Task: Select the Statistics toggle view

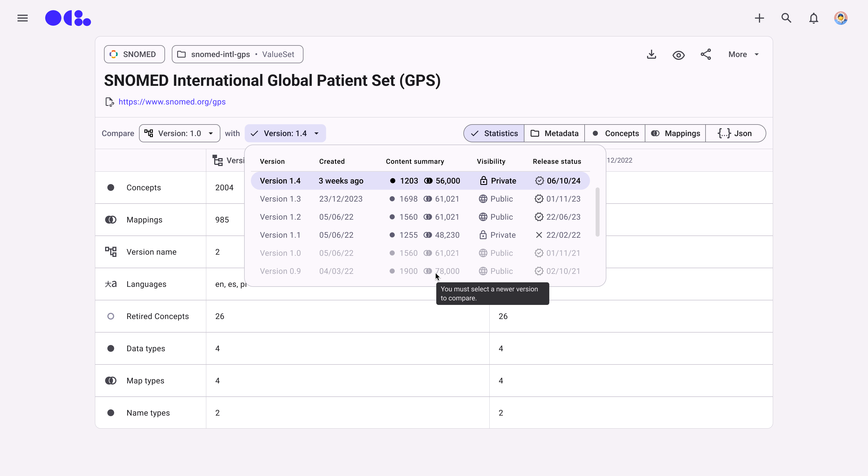Action: [x=494, y=133]
